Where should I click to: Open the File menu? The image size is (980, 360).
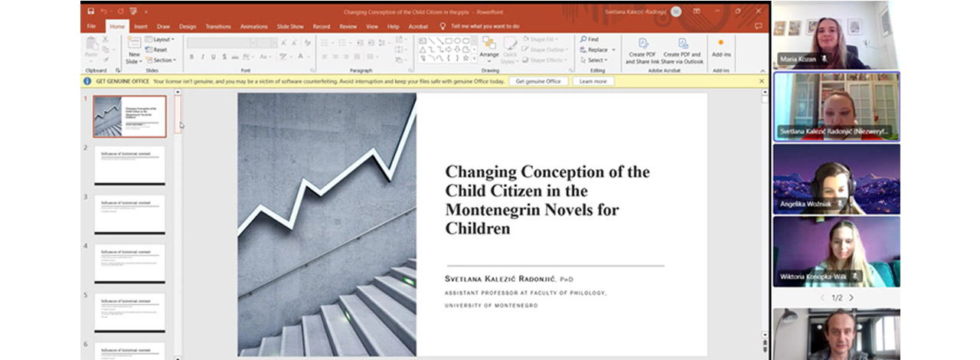[x=91, y=26]
